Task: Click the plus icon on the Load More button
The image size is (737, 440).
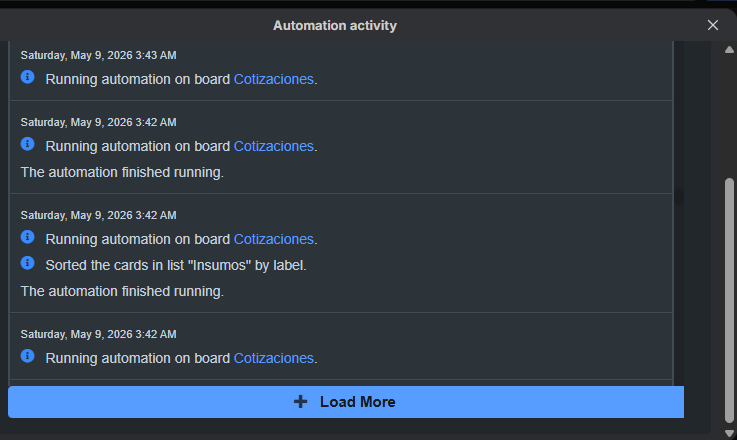Action: click(300, 402)
